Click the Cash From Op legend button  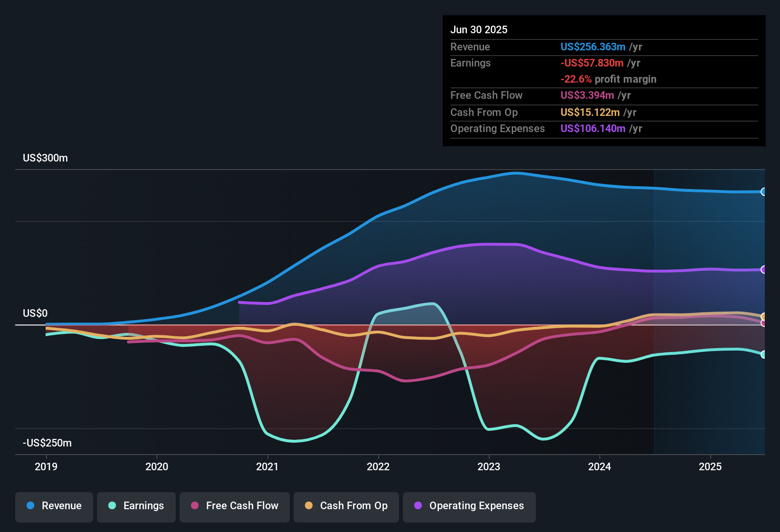(346, 506)
